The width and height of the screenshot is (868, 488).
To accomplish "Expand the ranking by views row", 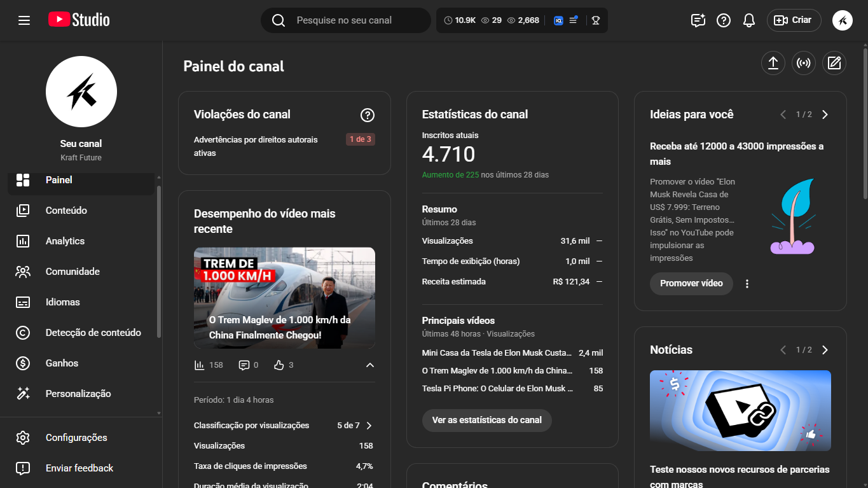I will coord(369,426).
